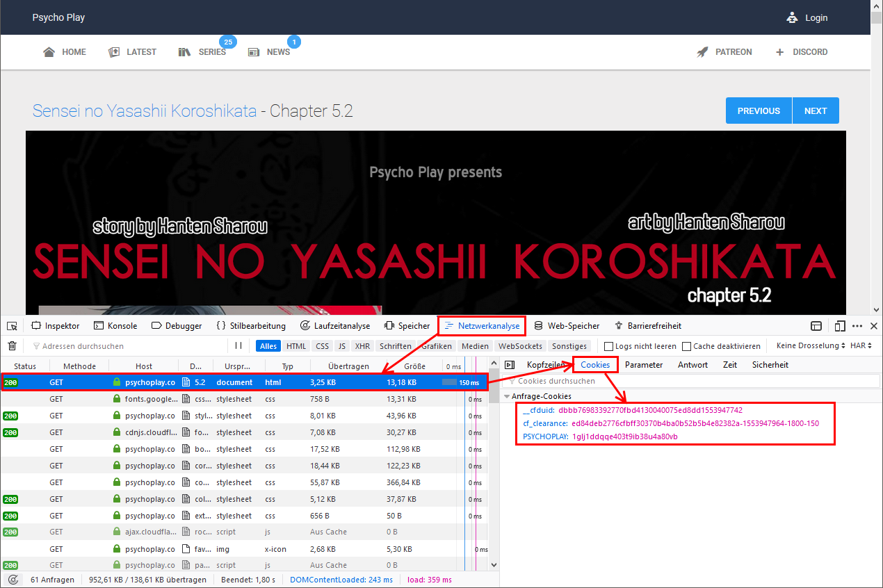
Task: Open the Web-Speicher tab
Action: pos(567,326)
